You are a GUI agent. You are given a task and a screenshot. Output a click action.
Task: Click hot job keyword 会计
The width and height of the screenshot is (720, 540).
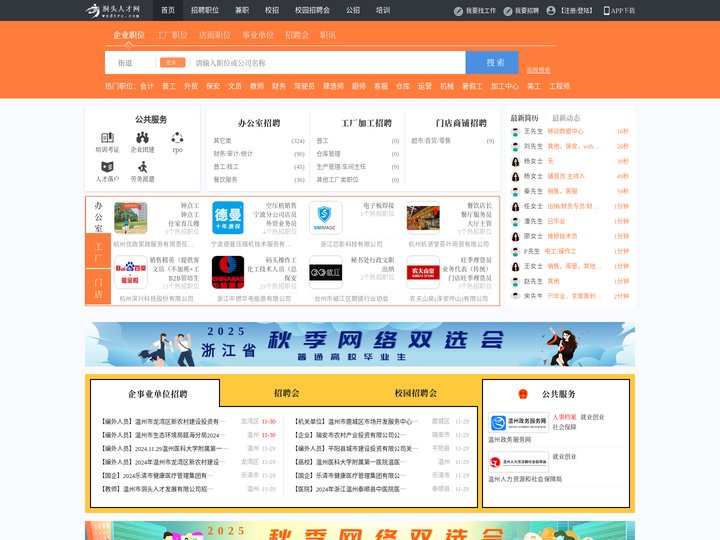tap(147, 86)
